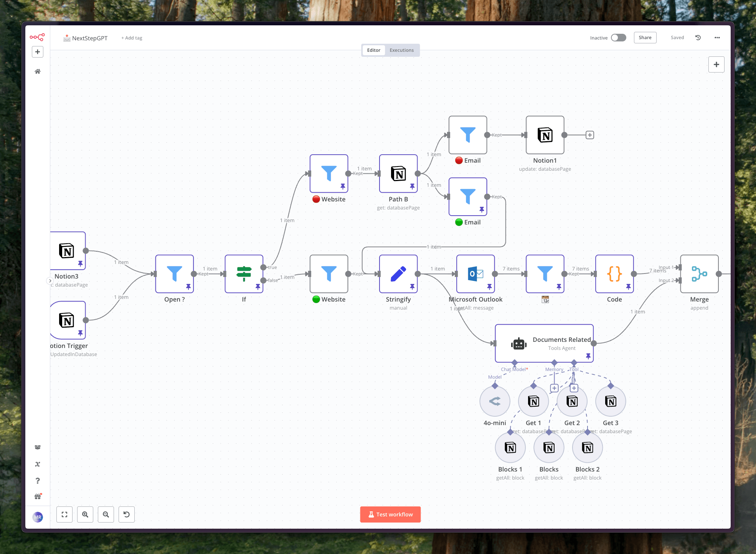Screen dimensions: 756x554
Task: Switch to the Executions tab
Action: (402, 50)
